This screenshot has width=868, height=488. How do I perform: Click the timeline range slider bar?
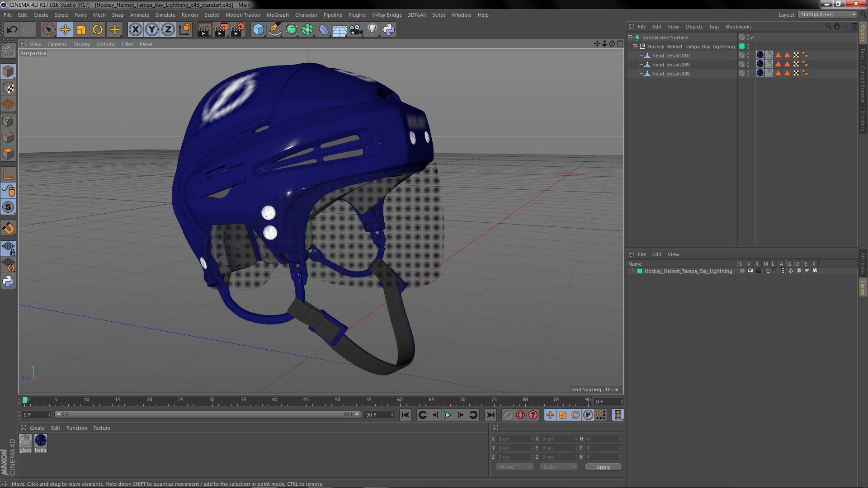208,414
